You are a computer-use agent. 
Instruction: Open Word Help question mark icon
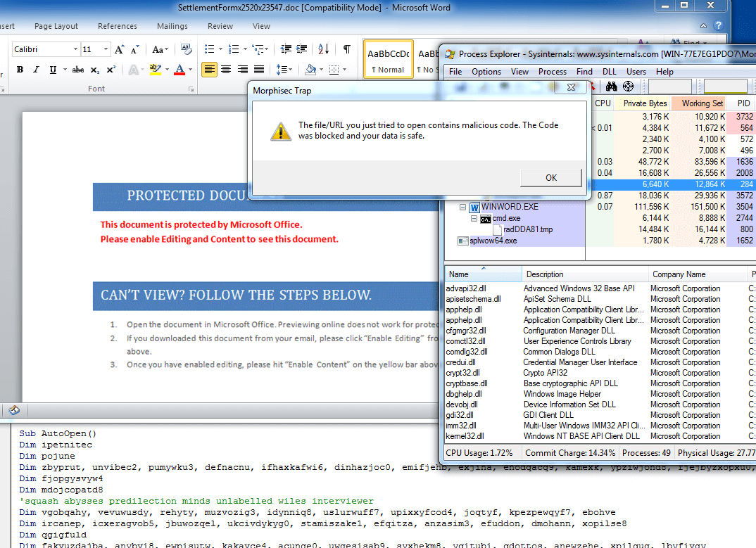click(x=719, y=25)
